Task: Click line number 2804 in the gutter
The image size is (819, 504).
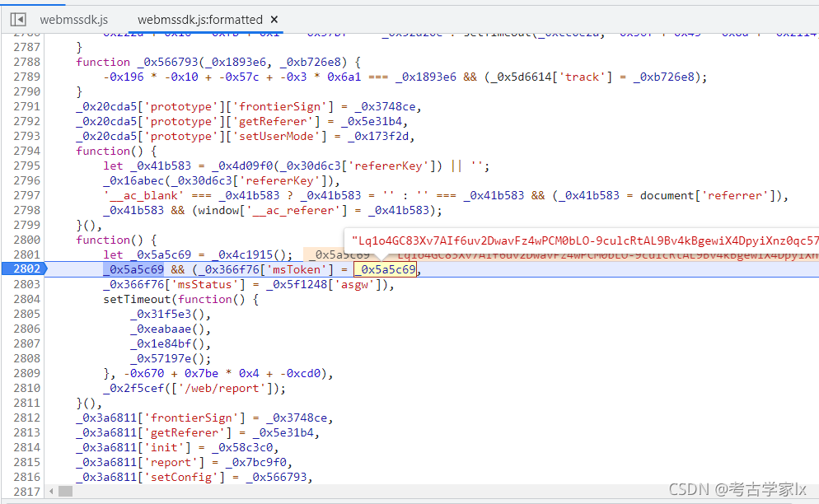Action: coord(26,299)
